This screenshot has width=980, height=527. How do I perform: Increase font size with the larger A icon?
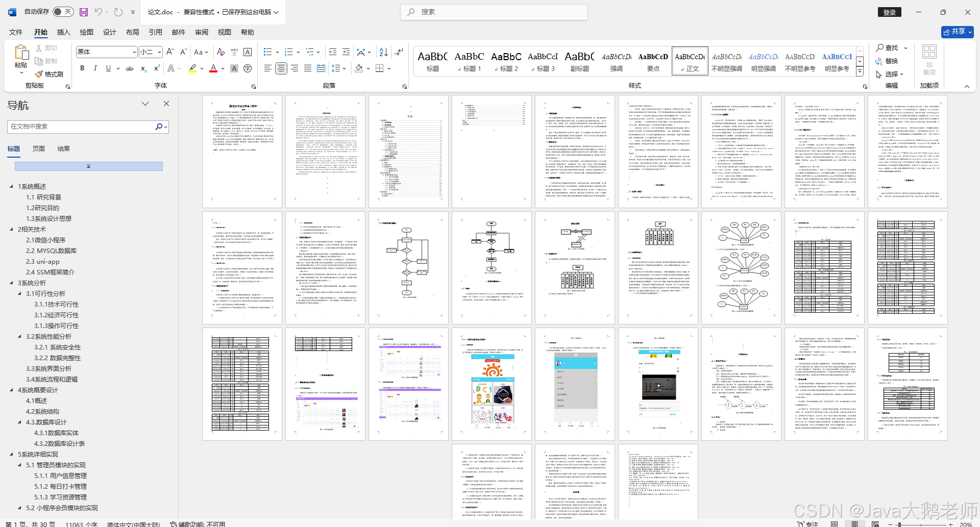click(170, 52)
